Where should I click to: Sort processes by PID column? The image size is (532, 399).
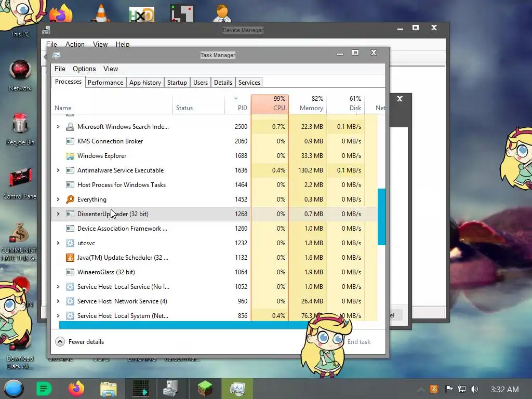tap(237, 104)
